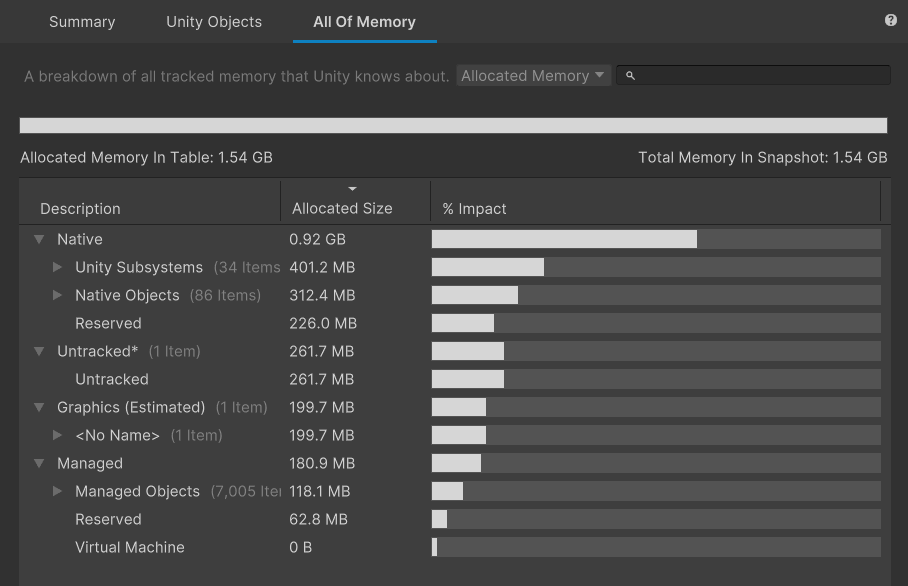Image resolution: width=908 pixels, height=586 pixels.
Task: Open the Unity Objects tab
Action: click(214, 22)
